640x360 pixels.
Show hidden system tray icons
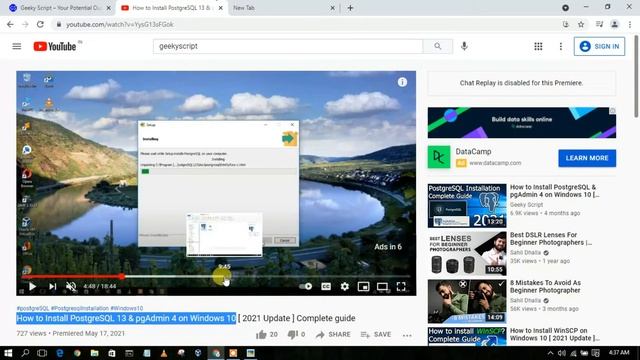pos(550,353)
